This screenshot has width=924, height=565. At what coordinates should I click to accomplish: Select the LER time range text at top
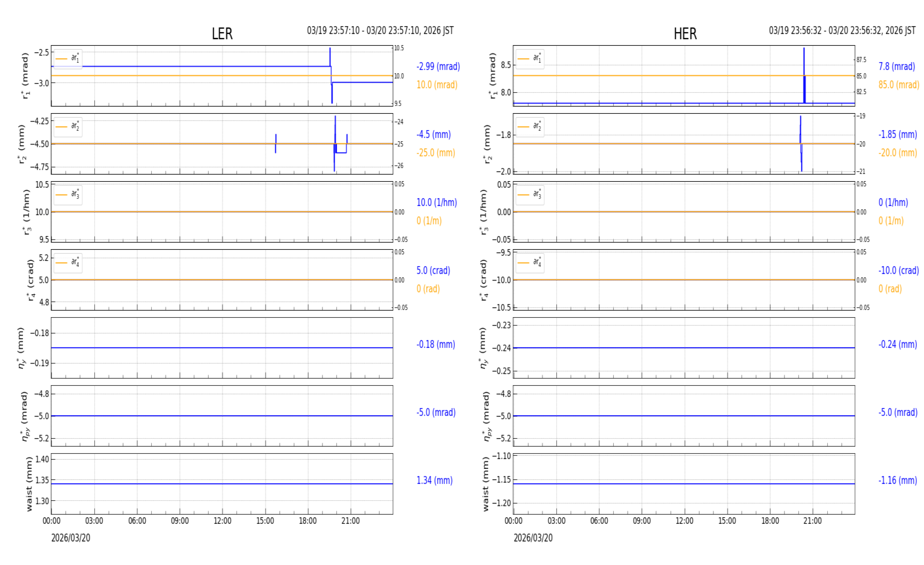(380, 31)
